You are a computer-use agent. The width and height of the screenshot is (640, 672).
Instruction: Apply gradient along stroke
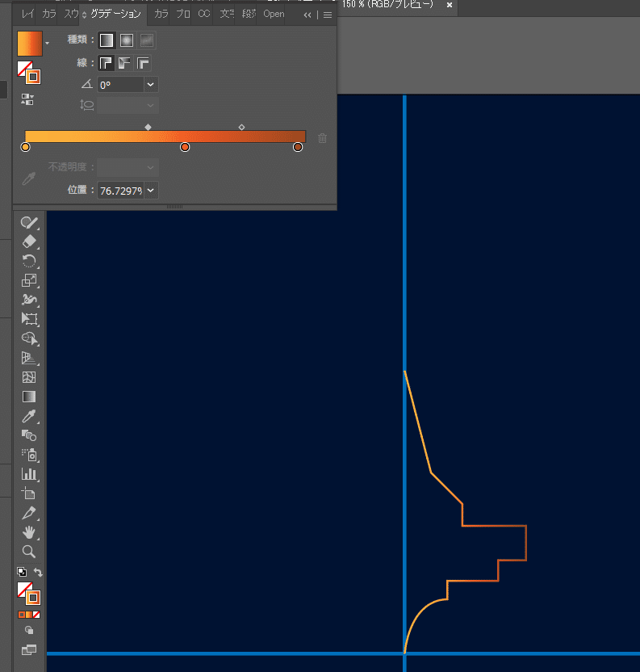124,63
